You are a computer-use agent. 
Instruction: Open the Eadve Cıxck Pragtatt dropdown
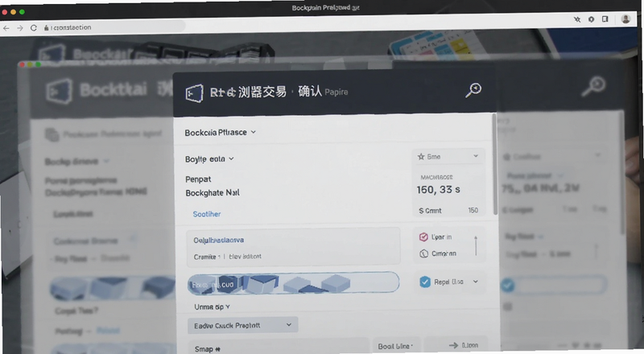pos(243,325)
